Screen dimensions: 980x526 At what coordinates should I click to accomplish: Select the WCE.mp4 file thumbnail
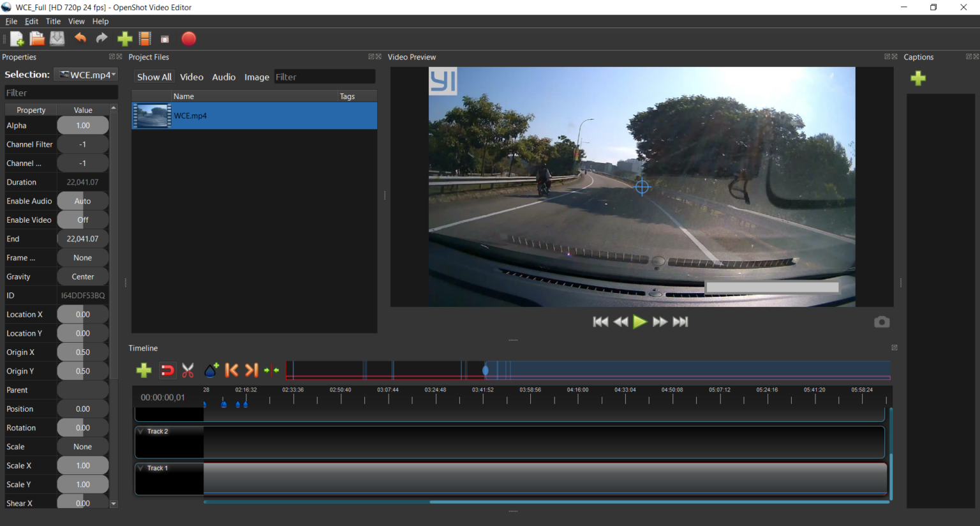tap(152, 116)
